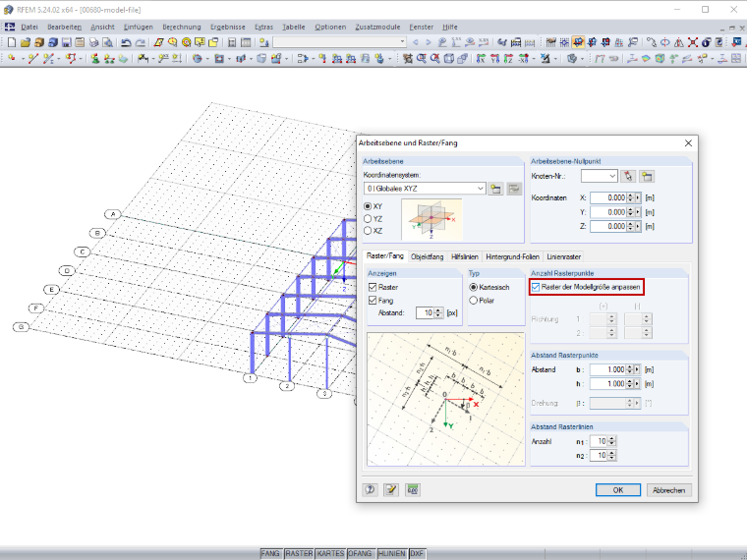
Task: Click the Save icon in toolbar
Action: point(66,42)
